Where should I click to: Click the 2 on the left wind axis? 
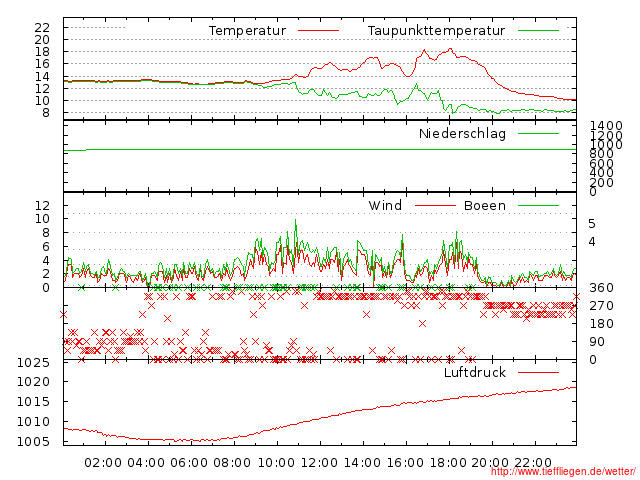[x=46, y=273]
